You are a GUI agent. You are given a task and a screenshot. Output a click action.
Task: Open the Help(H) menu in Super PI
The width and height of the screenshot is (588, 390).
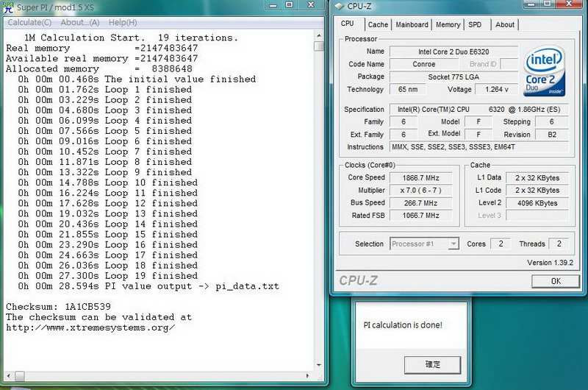click(123, 23)
